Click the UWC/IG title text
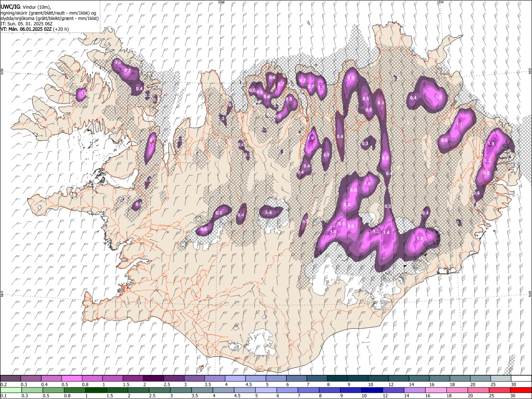This screenshot has height=399, width=532. click(10, 7)
